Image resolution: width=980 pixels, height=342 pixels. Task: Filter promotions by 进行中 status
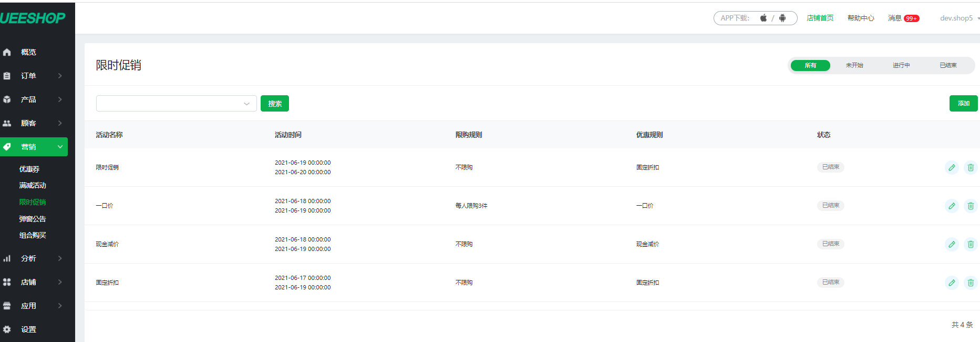pyautogui.click(x=901, y=65)
